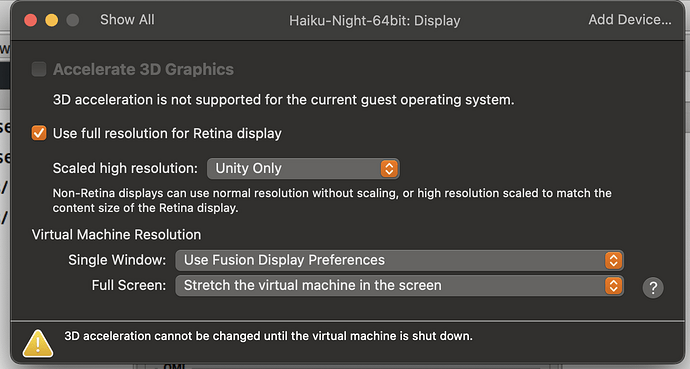
Task: Click the grayed-out zoom window button
Action: (73, 20)
